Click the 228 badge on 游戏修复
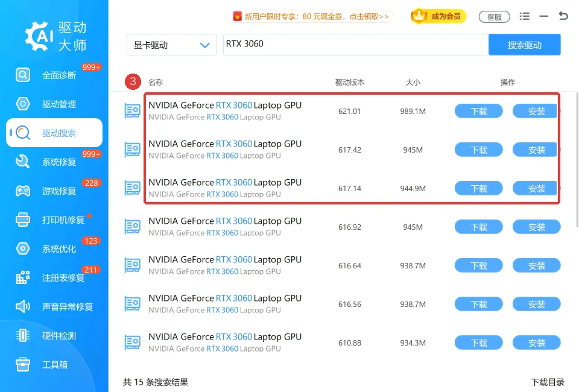The height and width of the screenshot is (392, 579). click(91, 183)
